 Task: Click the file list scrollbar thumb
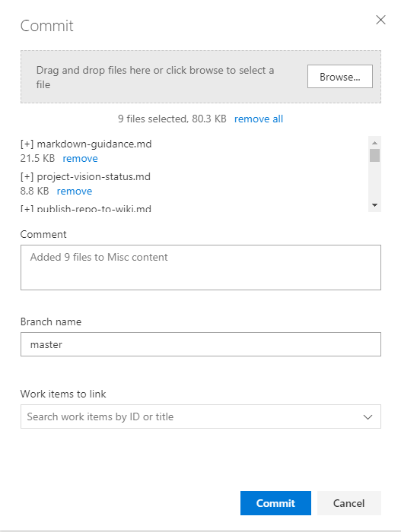click(x=375, y=155)
